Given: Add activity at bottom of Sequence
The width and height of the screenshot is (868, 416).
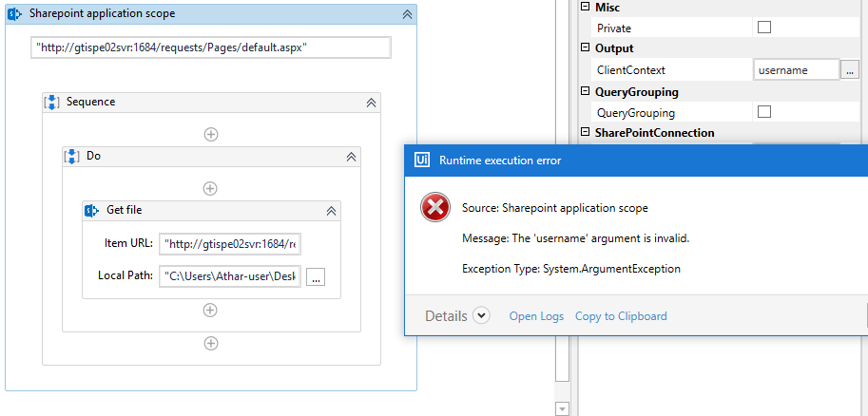Looking at the screenshot, I should 211,343.
